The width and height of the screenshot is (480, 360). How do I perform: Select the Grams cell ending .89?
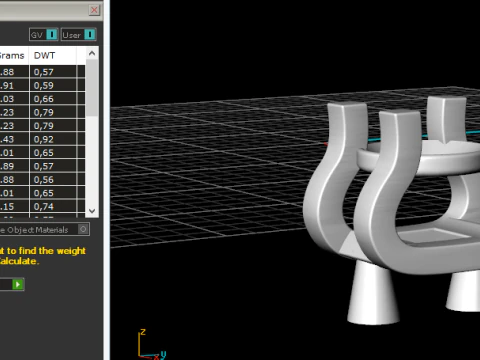(x=14, y=166)
